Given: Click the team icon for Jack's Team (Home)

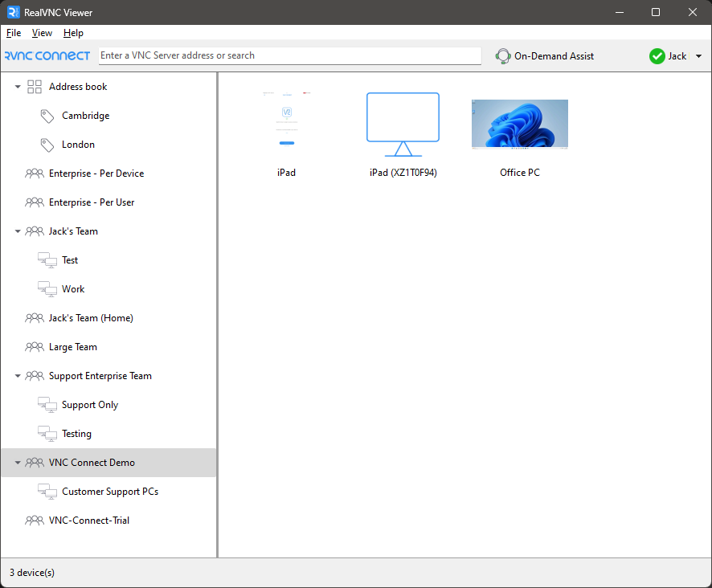Looking at the screenshot, I should pos(35,318).
